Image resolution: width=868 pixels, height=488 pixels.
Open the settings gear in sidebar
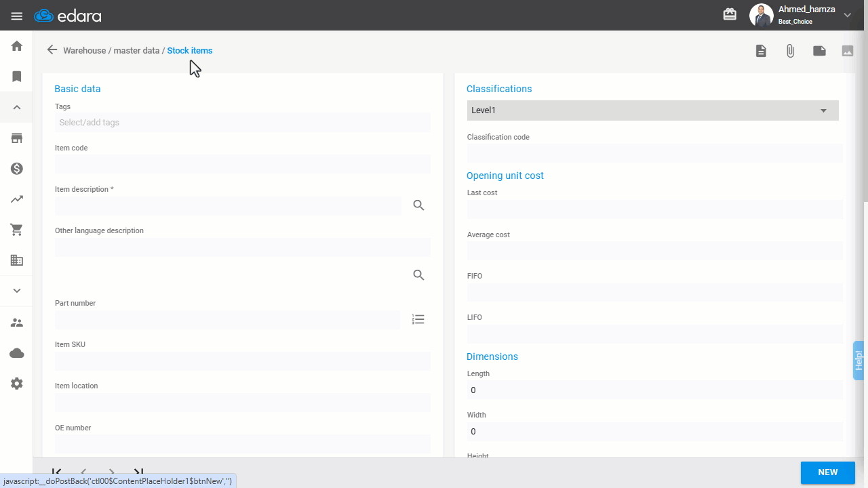point(17,384)
